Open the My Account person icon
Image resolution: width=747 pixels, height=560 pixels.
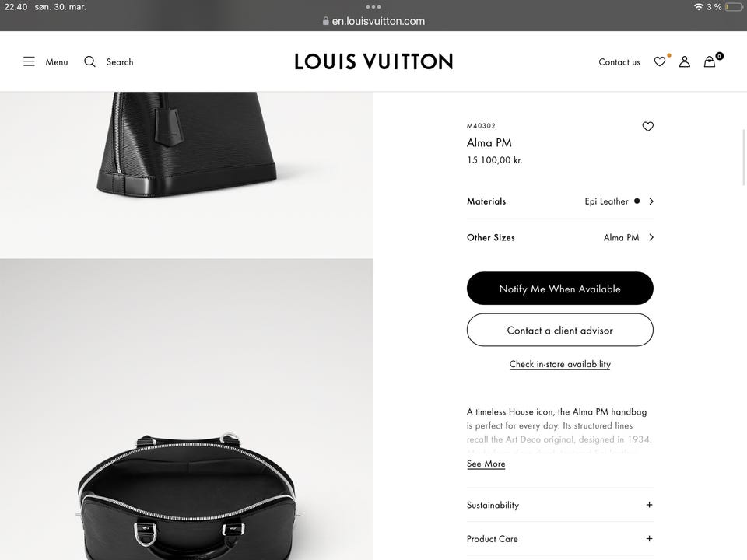[x=685, y=61]
